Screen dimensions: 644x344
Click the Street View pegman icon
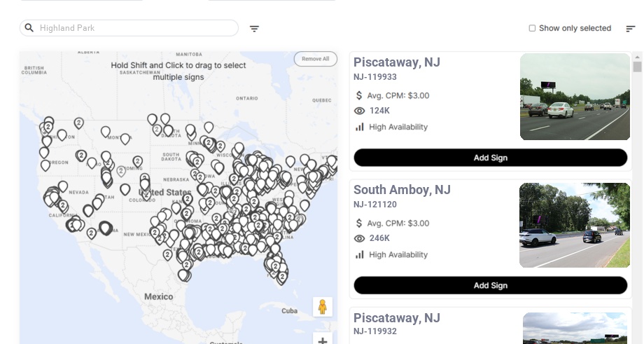point(322,307)
